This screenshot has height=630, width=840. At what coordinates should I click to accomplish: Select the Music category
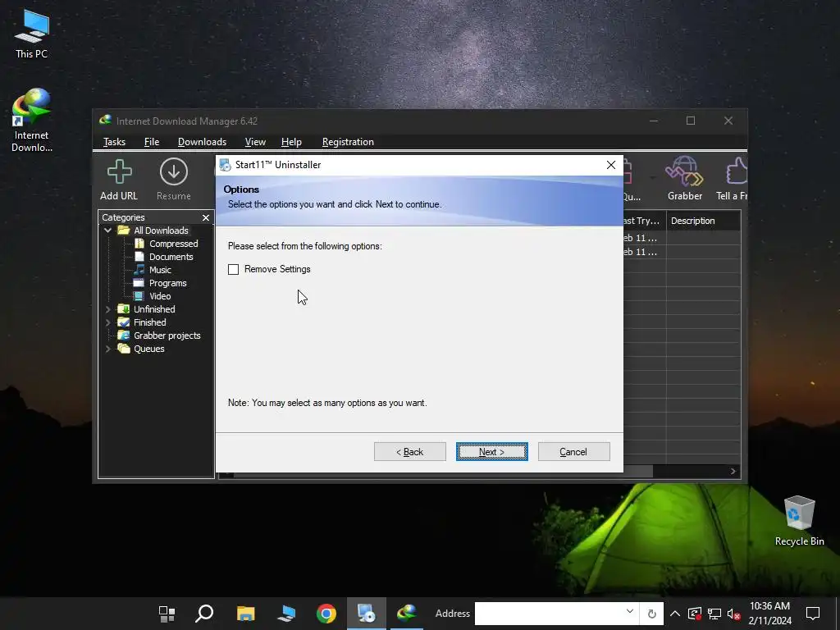click(x=160, y=270)
